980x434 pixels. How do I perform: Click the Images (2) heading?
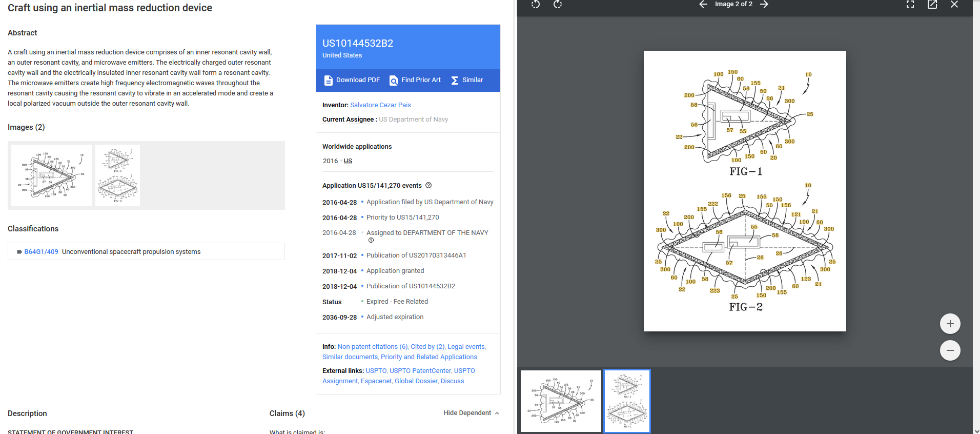point(26,127)
